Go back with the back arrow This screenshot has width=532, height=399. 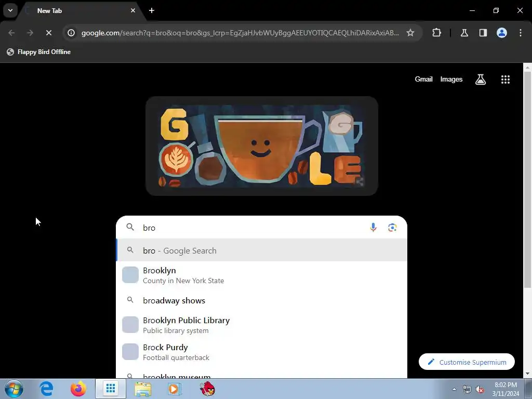click(11, 33)
